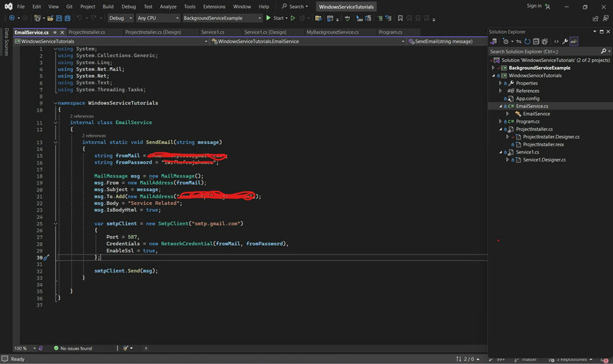The image size is (613, 364).
Task: Collapse the SendEmail method code block
Action: point(56,142)
